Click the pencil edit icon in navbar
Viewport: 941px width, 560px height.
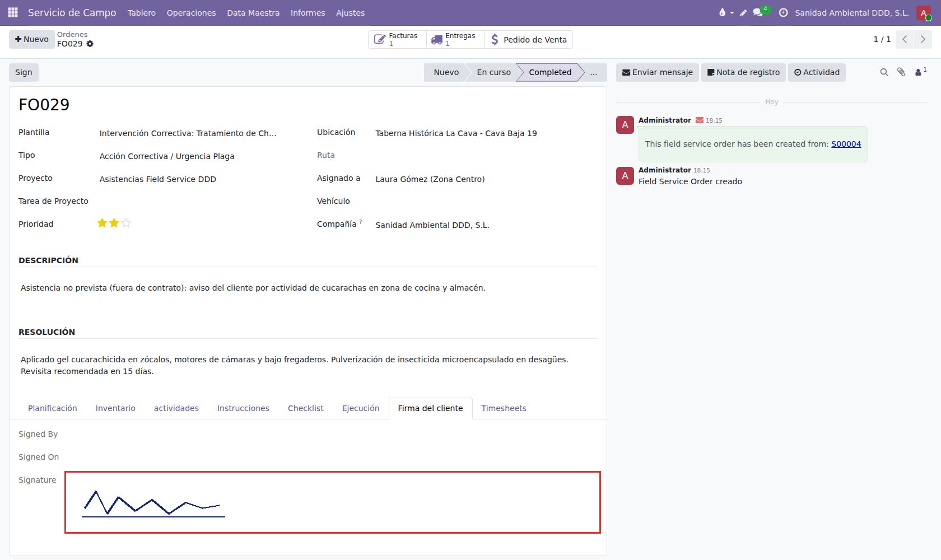click(743, 12)
